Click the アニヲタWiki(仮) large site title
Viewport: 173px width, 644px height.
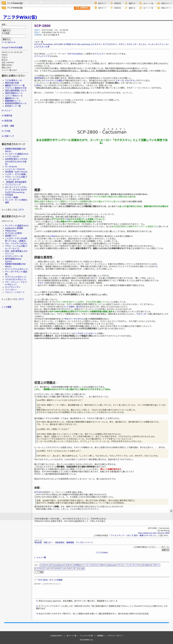click(20, 17)
